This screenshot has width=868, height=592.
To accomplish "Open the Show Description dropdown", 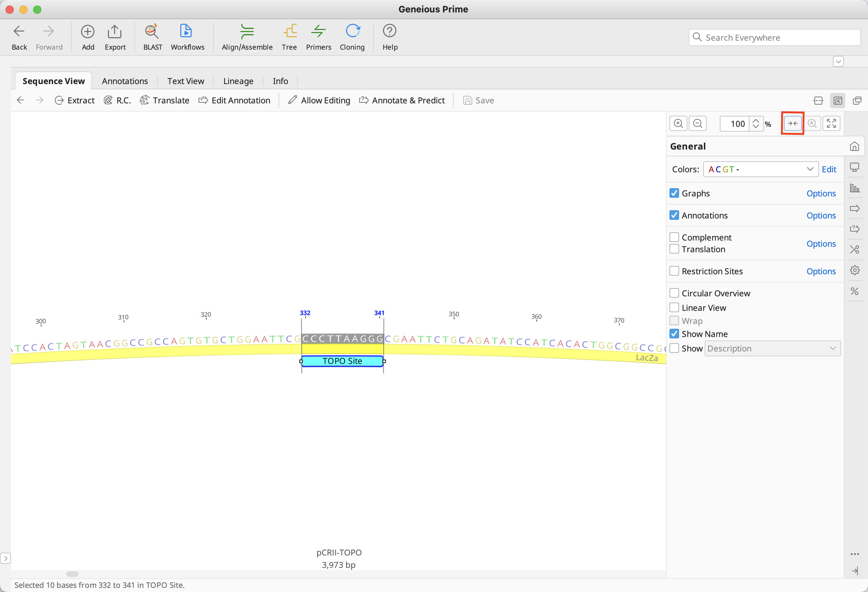I will (x=772, y=348).
